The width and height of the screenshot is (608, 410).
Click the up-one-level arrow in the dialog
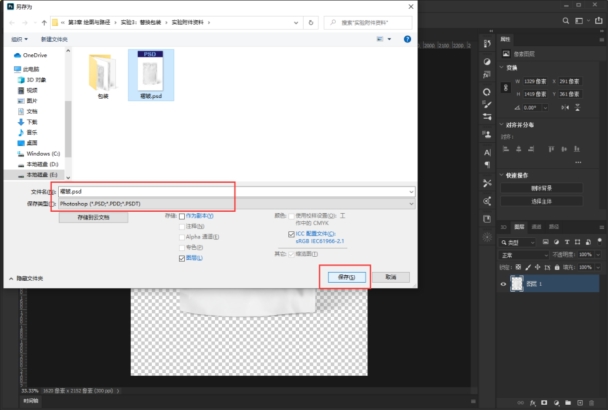coord(44,22)
